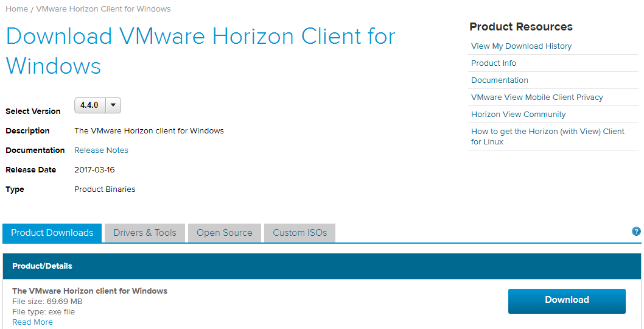Open VMware View Mobile Client Privacy link
This screenshot has width=644, height=329.
click(537, 97)
